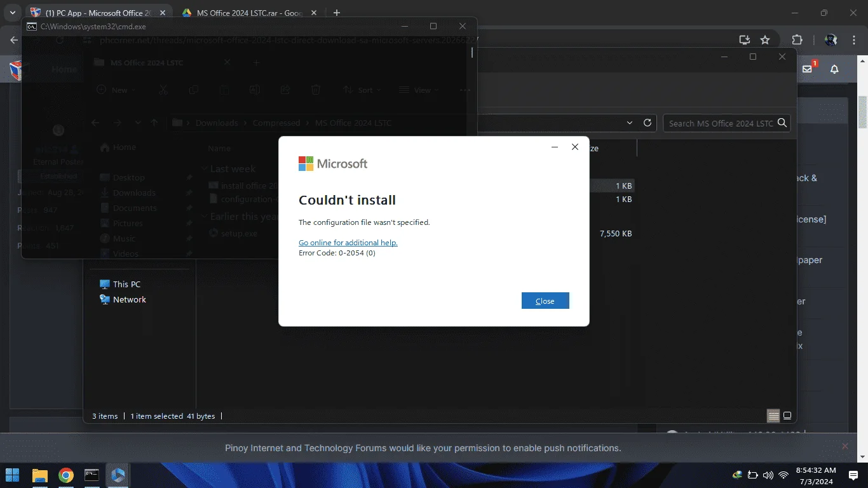Open the Chrome tab search dropdown
Screen dimensions: 868x488
tap(12, 13)
